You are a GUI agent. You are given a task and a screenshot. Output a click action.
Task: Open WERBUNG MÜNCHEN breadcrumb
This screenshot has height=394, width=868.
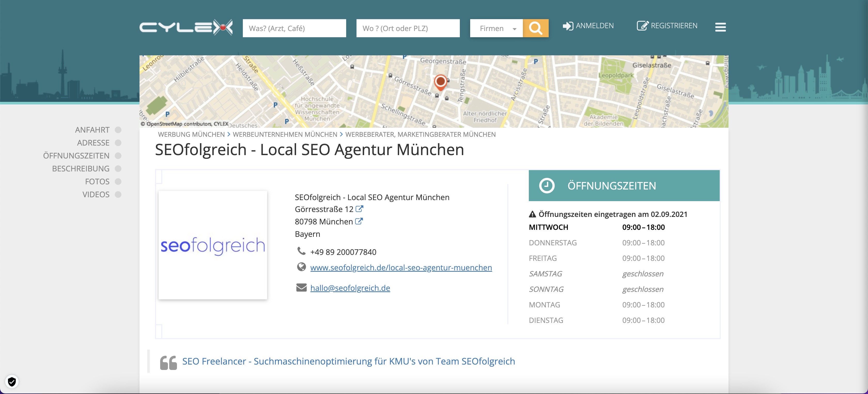point(191,134)
